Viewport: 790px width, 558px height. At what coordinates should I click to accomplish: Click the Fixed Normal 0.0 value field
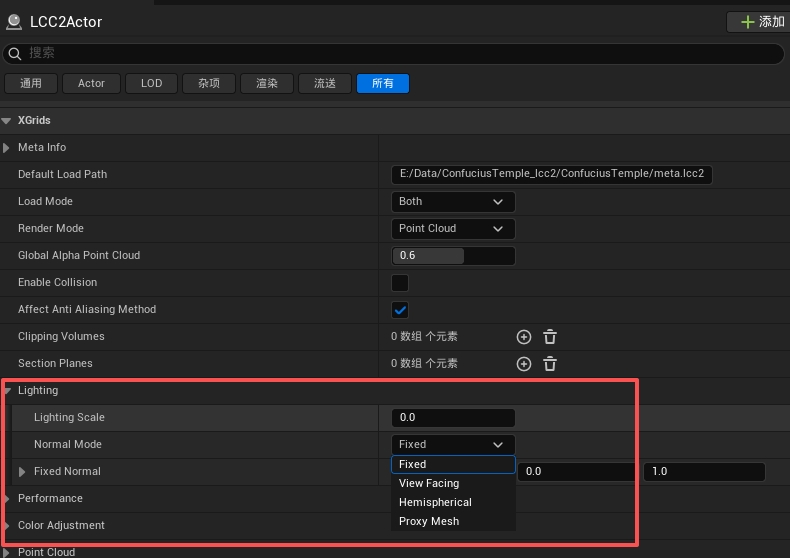pyautogui.click(x=576, y=472)
